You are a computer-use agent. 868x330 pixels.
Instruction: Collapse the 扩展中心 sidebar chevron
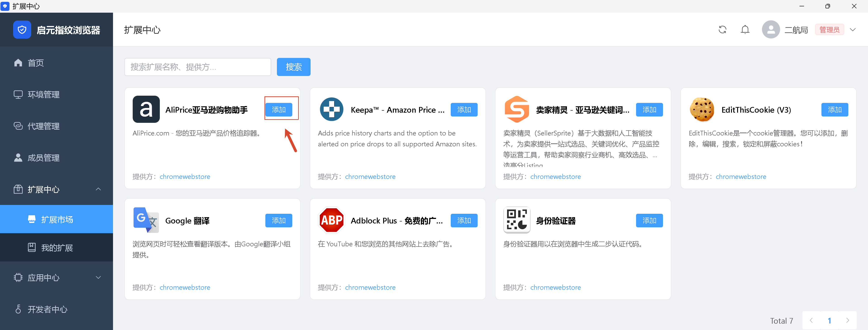[98, 189]
